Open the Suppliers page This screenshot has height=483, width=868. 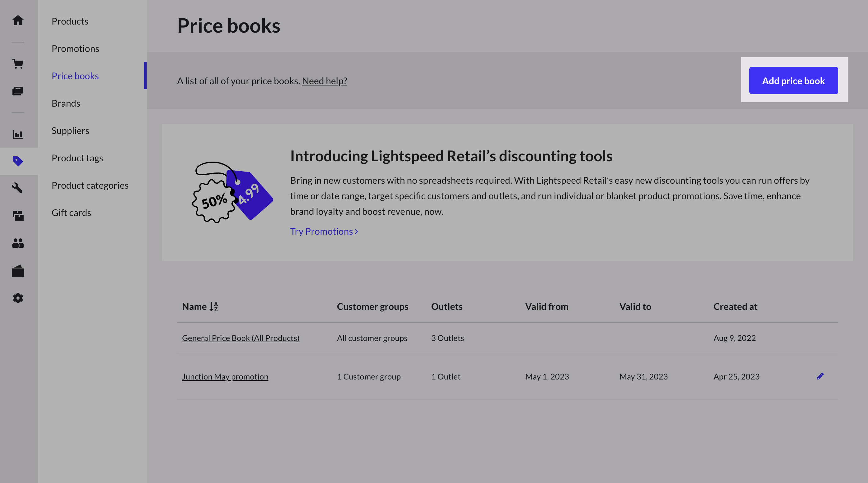[70, 131]
